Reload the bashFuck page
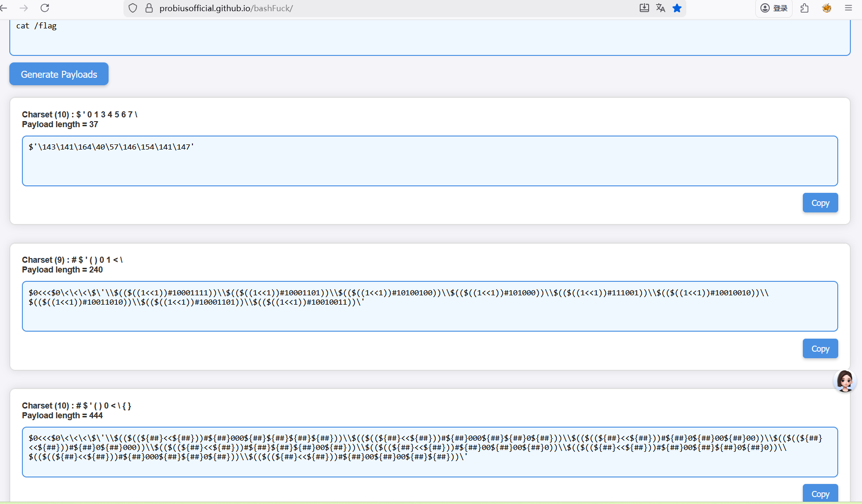Viewport: 862px width, 504px height. click(x=45, y=8)
